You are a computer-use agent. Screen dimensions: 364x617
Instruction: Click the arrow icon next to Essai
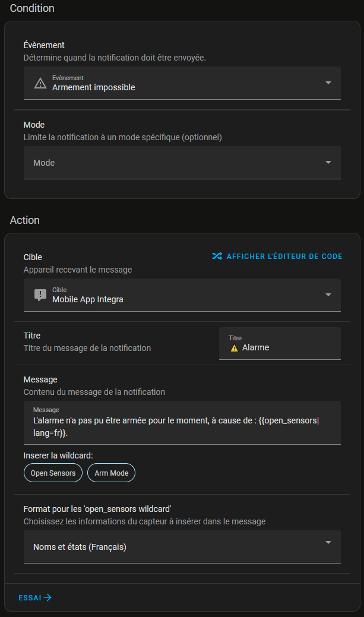click(48, 597)
